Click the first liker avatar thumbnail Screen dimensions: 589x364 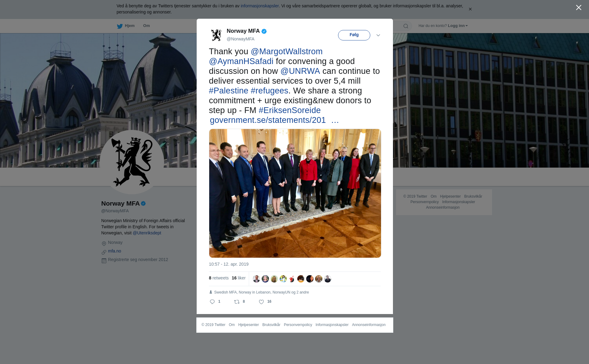[256, 279]
